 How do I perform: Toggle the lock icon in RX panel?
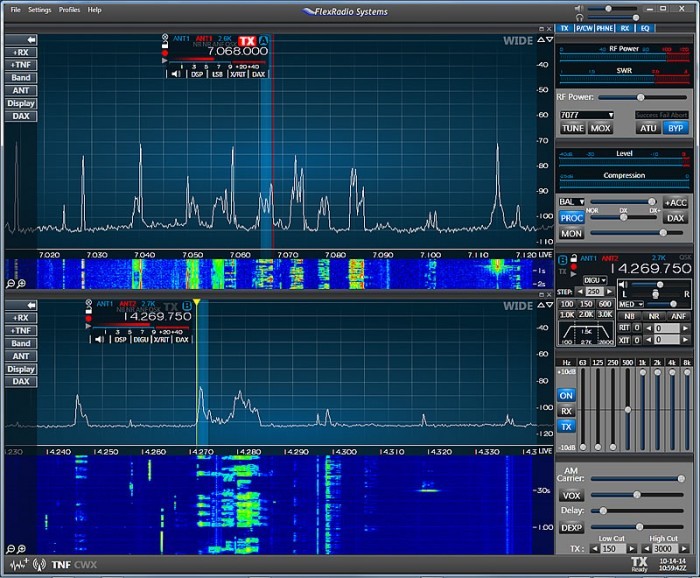tap(574, 258)
